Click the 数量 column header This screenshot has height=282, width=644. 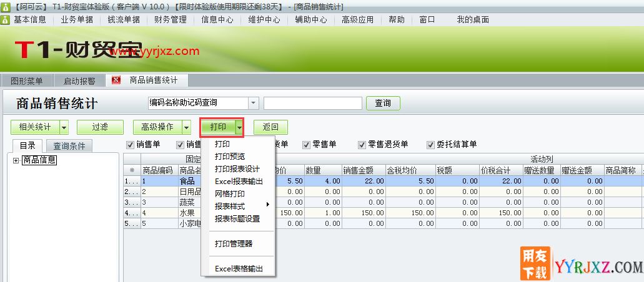click(x=323, y=170)
